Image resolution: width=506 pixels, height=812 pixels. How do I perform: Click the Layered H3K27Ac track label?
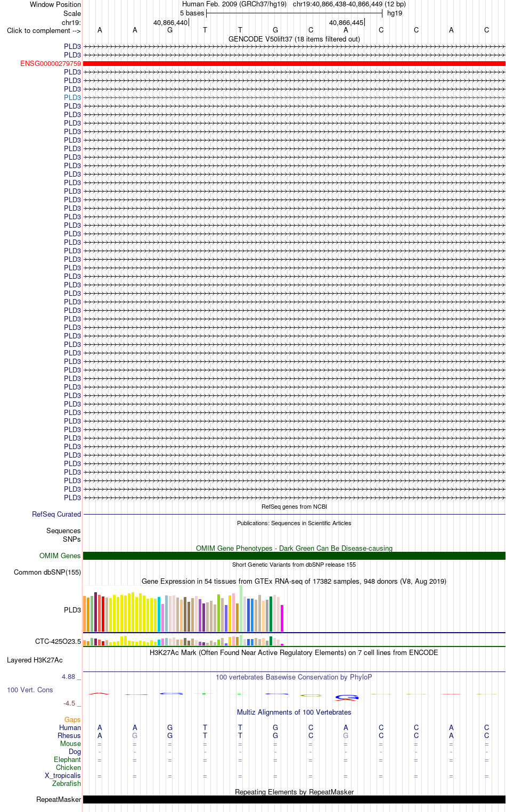tap(35, 660)
